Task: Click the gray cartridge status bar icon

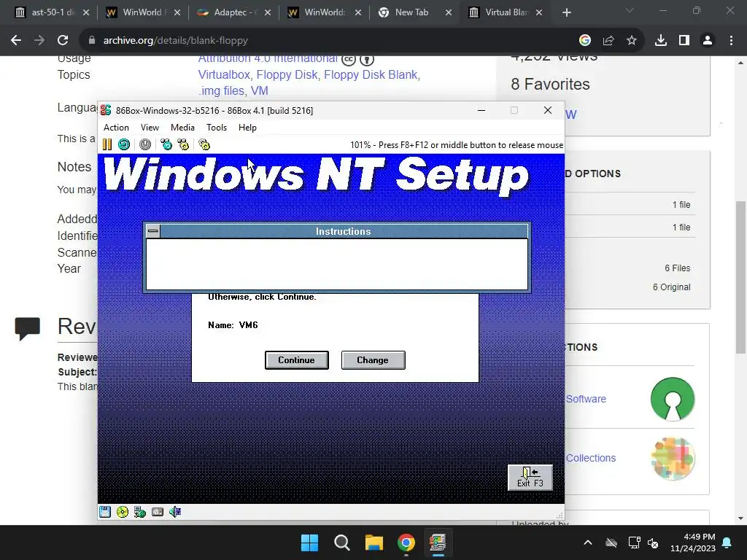Action: tap(158, 512)
